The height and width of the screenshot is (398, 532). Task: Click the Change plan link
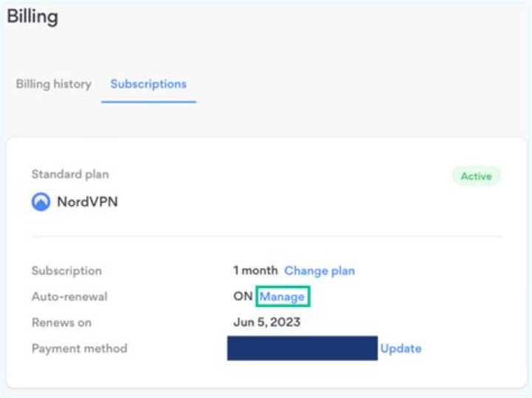point(319,271)
